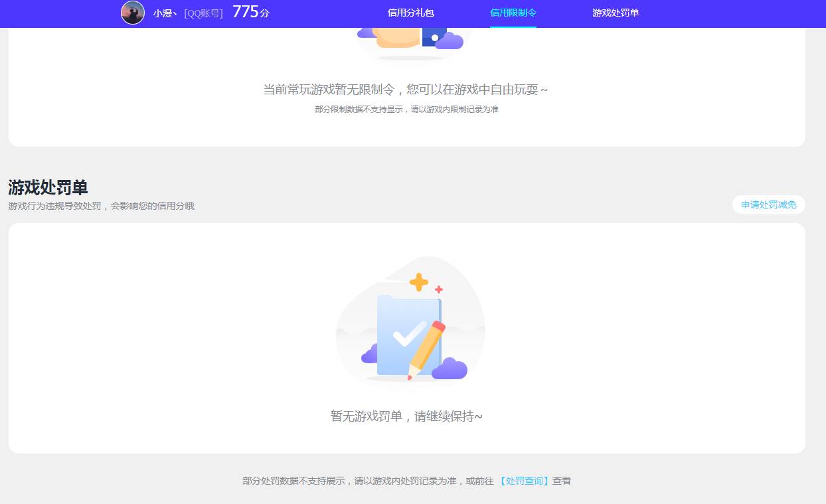Select the 信用限制令 tab
826x504 pixels.
click(x=513, y=13)
